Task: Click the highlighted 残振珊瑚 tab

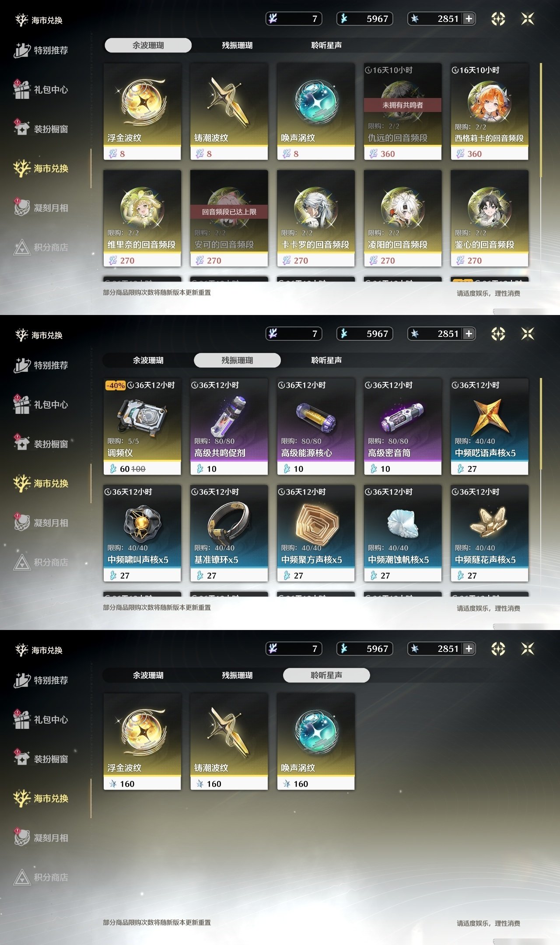Action: (x=237, y=360)
